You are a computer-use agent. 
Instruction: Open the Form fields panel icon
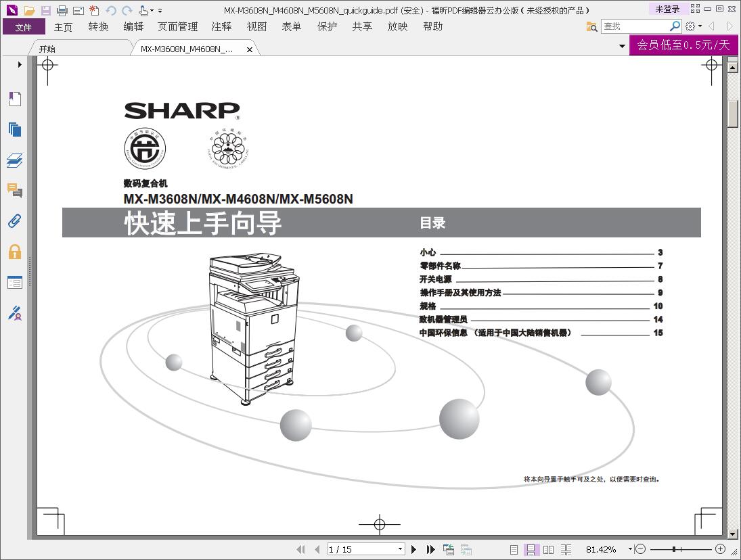[x=15, y=282]
